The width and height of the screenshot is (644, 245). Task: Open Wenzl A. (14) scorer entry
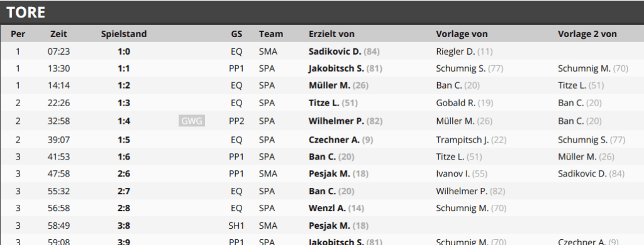336,208
